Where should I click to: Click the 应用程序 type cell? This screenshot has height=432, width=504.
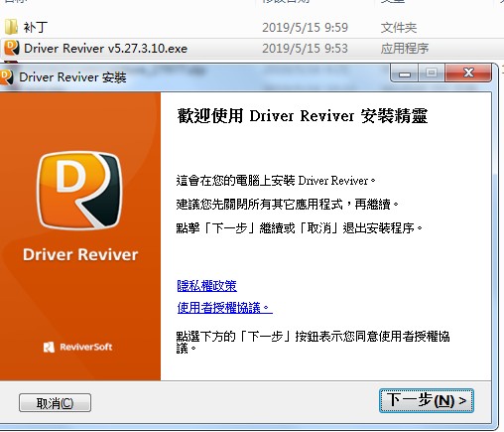[405, 49]
